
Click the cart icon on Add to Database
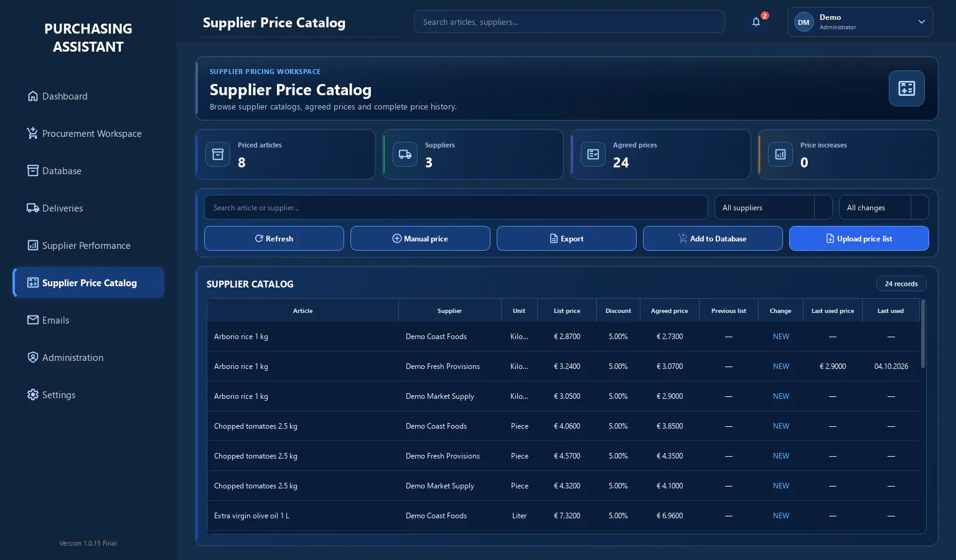tap(683, 238)
